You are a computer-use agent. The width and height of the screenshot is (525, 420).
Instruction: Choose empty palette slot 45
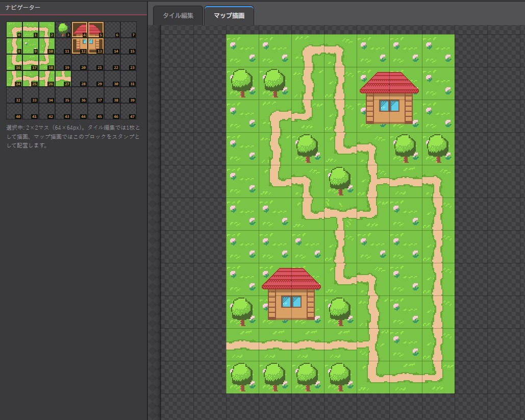click(96, 111)
